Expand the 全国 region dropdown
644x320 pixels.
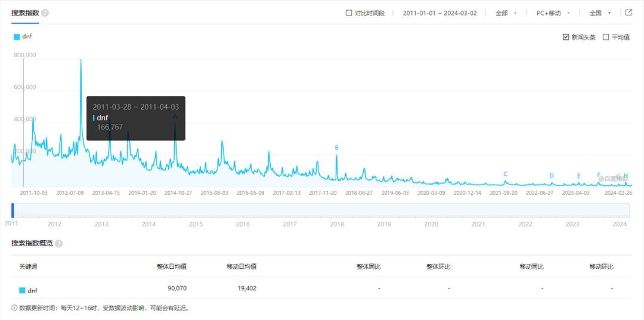[x=600, y=13]
